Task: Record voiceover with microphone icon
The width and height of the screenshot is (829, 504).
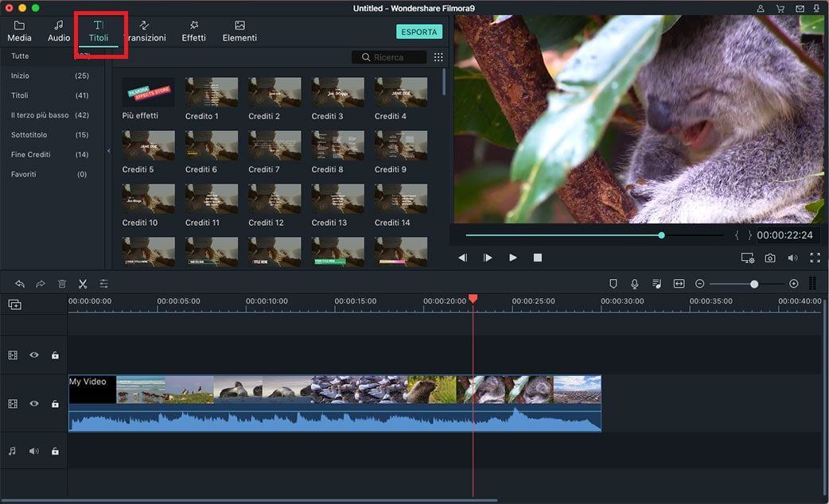Action: pos(634,284)
